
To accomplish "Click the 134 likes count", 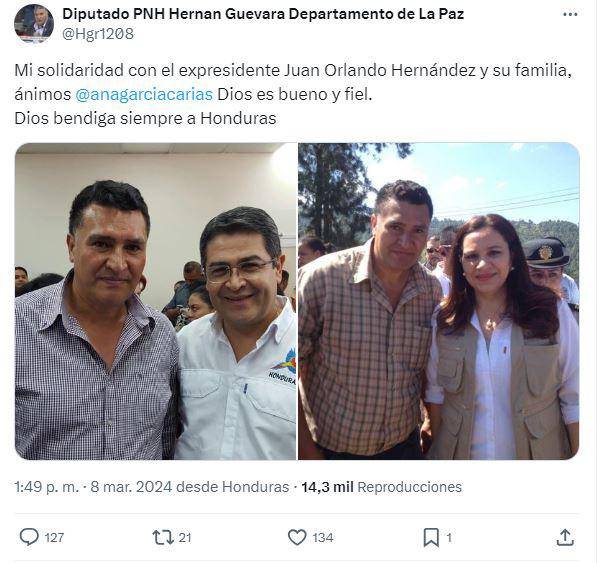I will tap(323, 538).
